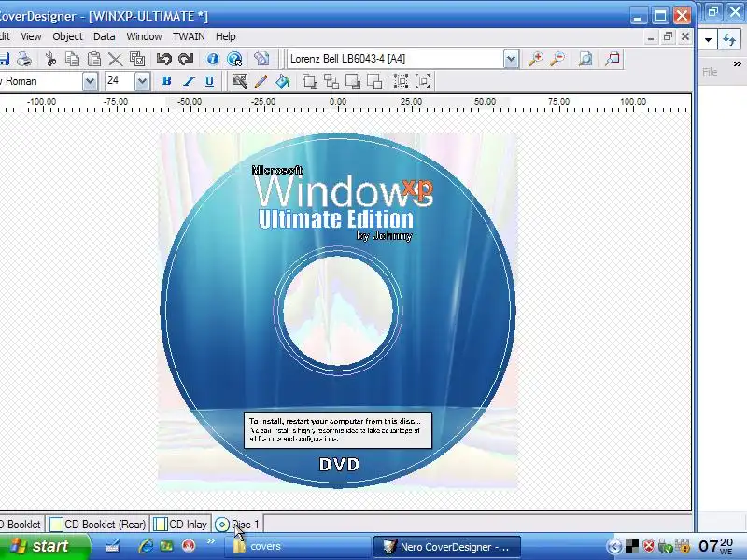Expand the chevron in the right-side window
747x560 pixels.
738,63
